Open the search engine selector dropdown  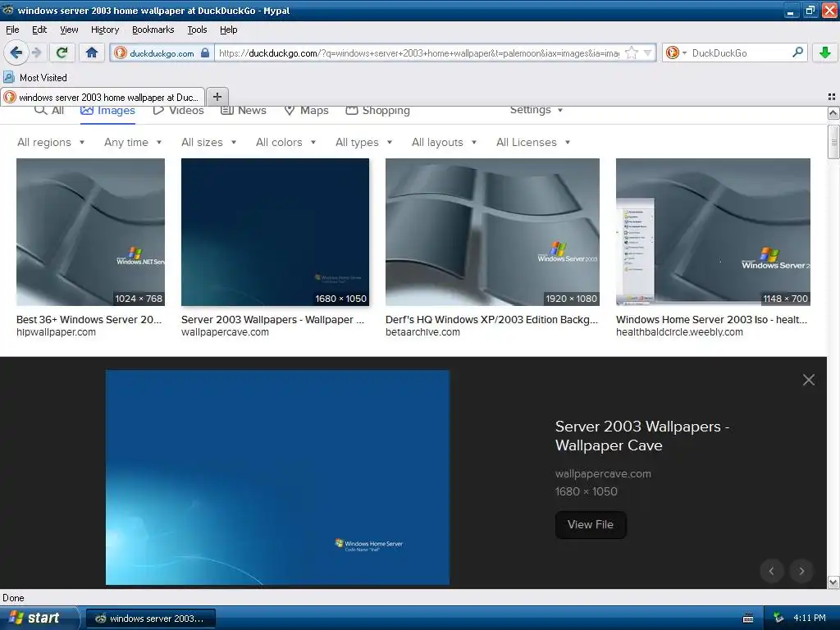(676, 52)
